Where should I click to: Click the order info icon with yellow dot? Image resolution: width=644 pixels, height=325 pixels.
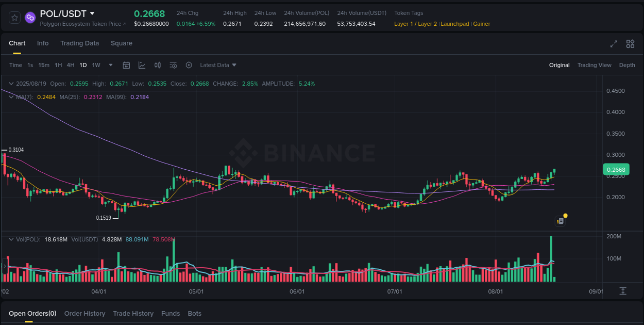click(560, 220)
